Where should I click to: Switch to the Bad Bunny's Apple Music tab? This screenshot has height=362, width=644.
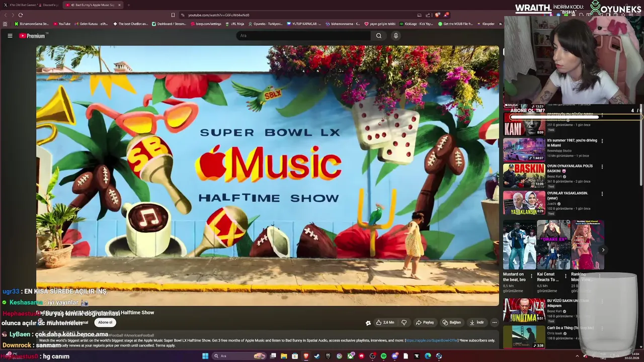92,5
